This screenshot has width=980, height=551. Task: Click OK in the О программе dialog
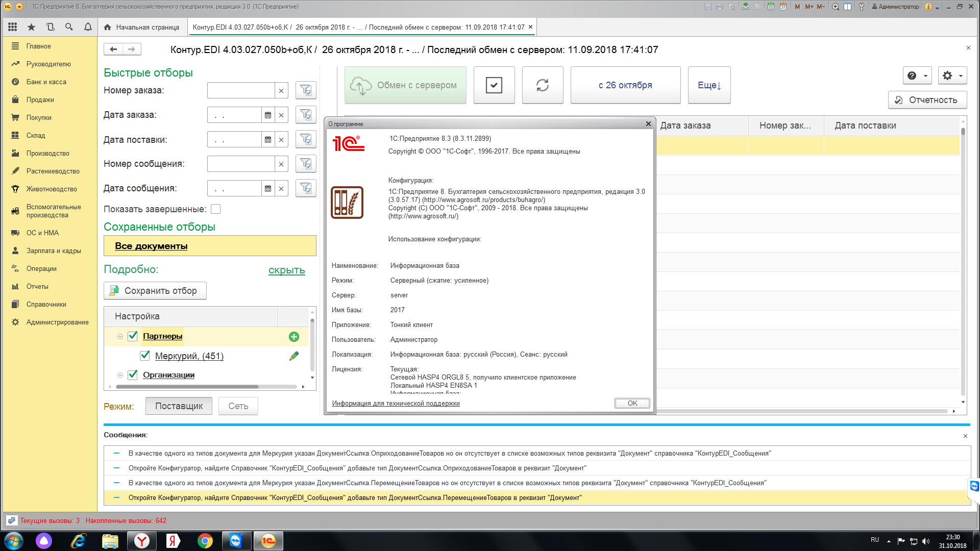tap(632, 403)
